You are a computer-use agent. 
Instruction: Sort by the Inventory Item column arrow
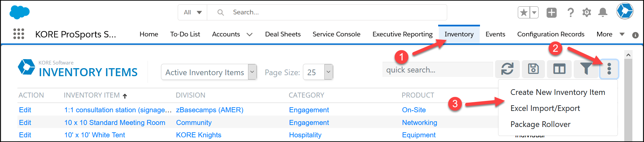(x=125, y=96)
